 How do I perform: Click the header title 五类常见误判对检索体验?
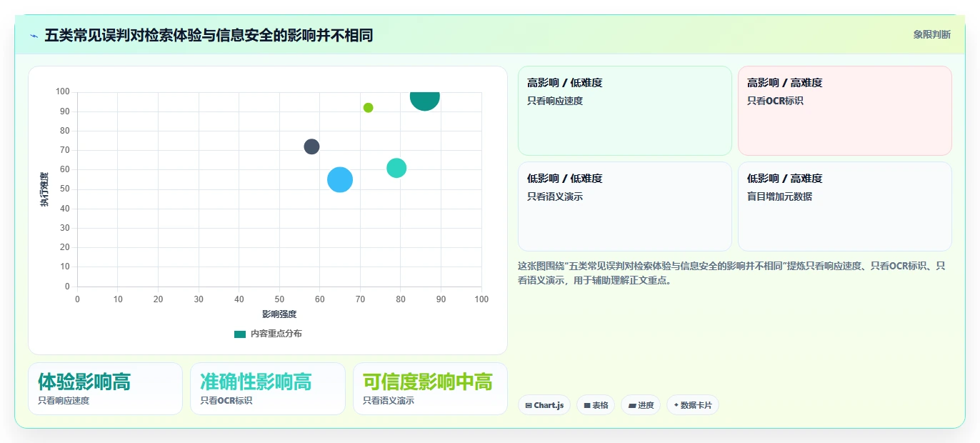209,35
